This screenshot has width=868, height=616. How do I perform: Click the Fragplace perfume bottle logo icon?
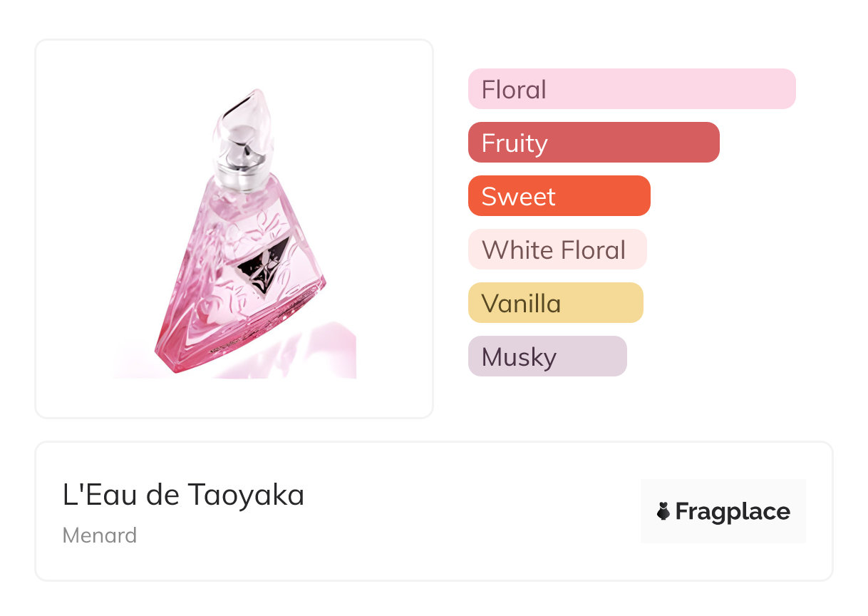663,511
